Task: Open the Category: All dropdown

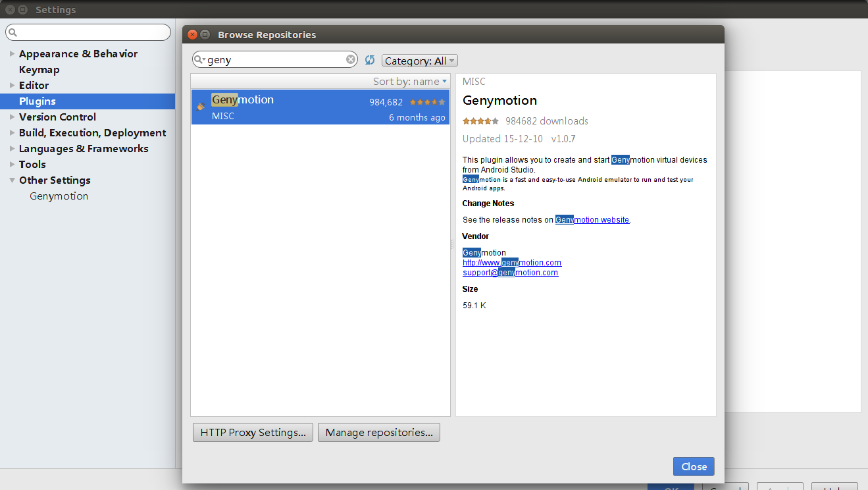Action: coord(420,61)
